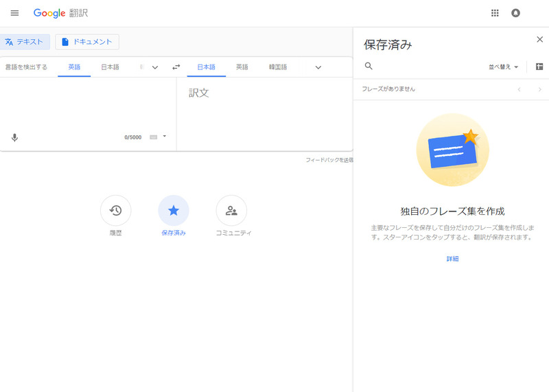
Task: Click the フィードバックを送信 link
Action: [x=329, y=160]
